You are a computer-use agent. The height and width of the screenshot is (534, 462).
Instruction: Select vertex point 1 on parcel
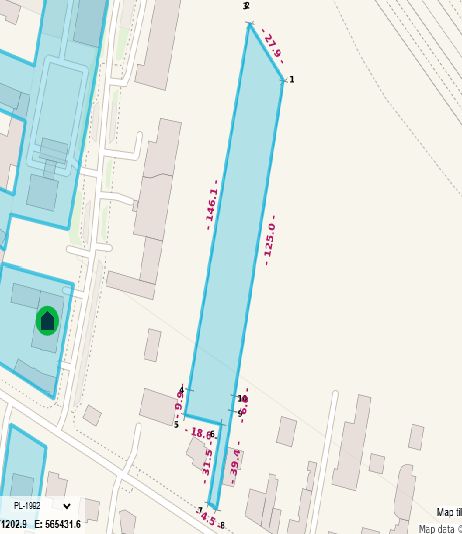coord(291,79)
